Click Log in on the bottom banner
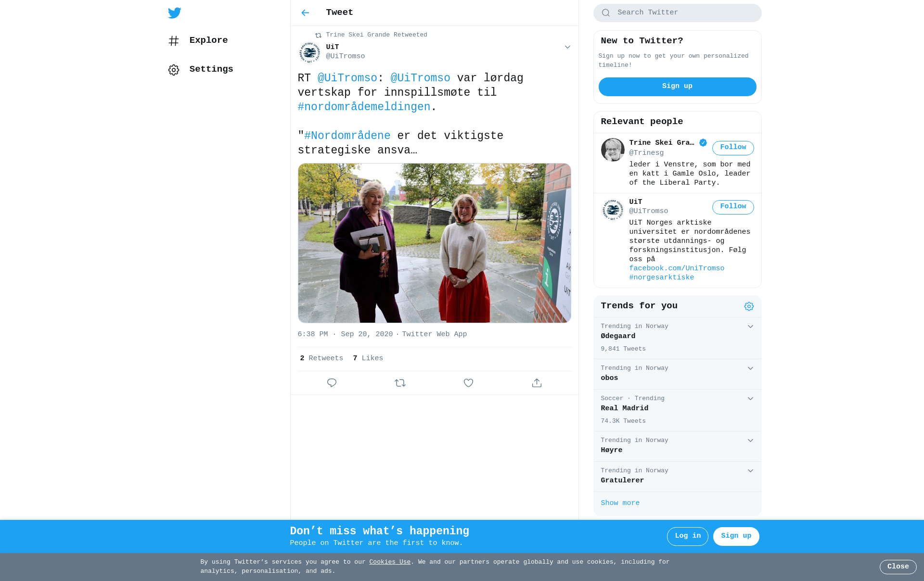 coord(687,536)
